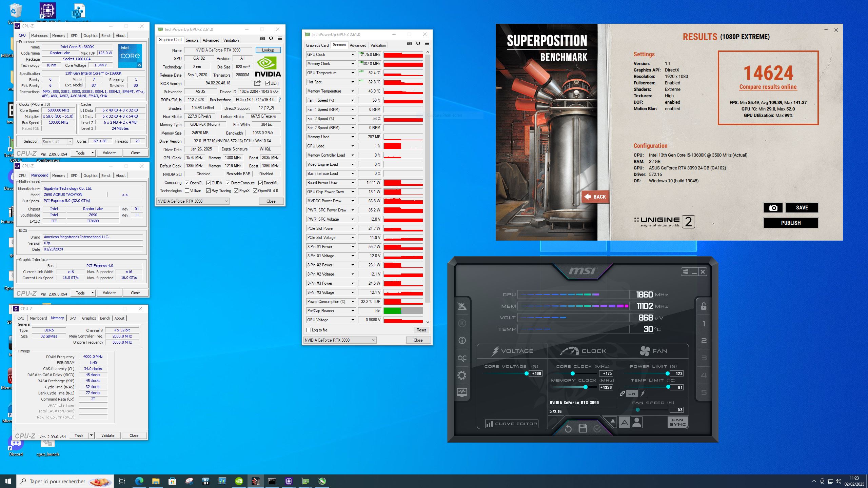868x488 pixels.
Task: Toggle the UEFI checkbox in GPU-Z
Action: point(267,83)
